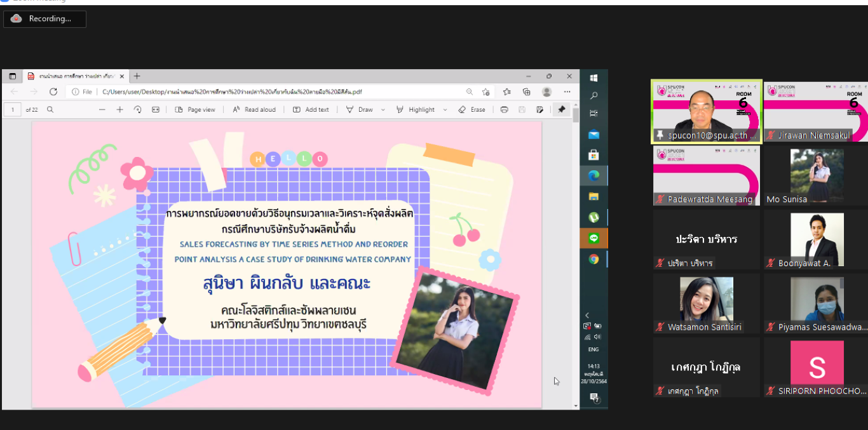This screenshot has width=868, height=430.
Task: Expand the Draw options dropdown arrow
Action: (383, 109)
